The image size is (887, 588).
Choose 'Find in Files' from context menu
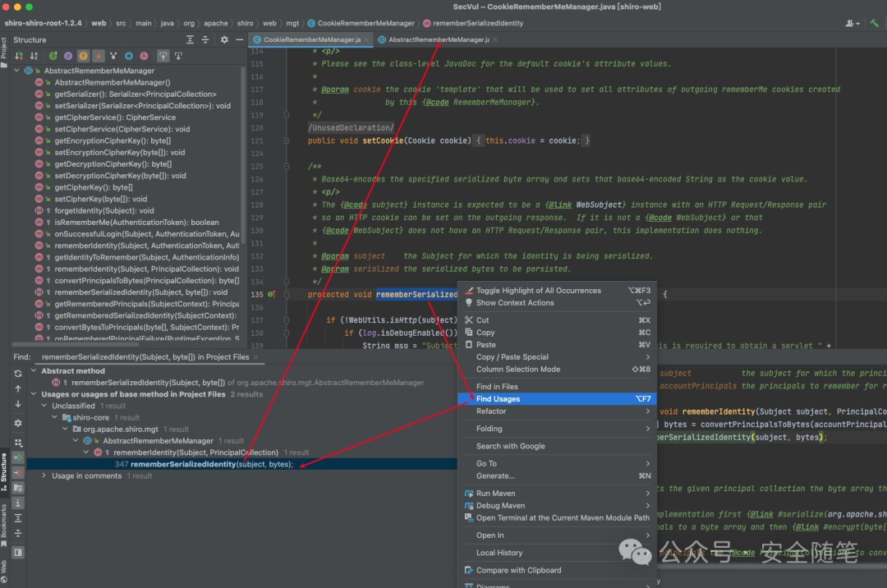point(557,387)
